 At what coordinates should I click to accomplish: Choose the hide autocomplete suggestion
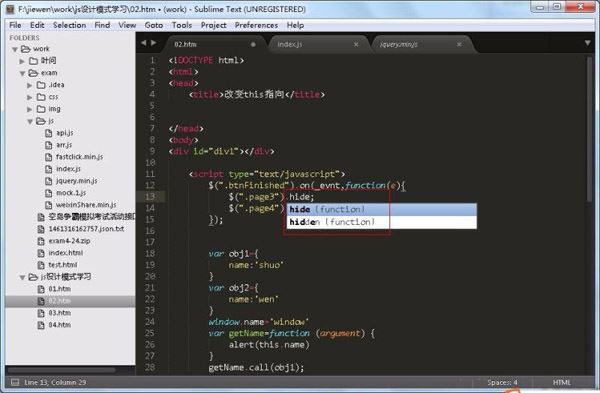[382, 210]
